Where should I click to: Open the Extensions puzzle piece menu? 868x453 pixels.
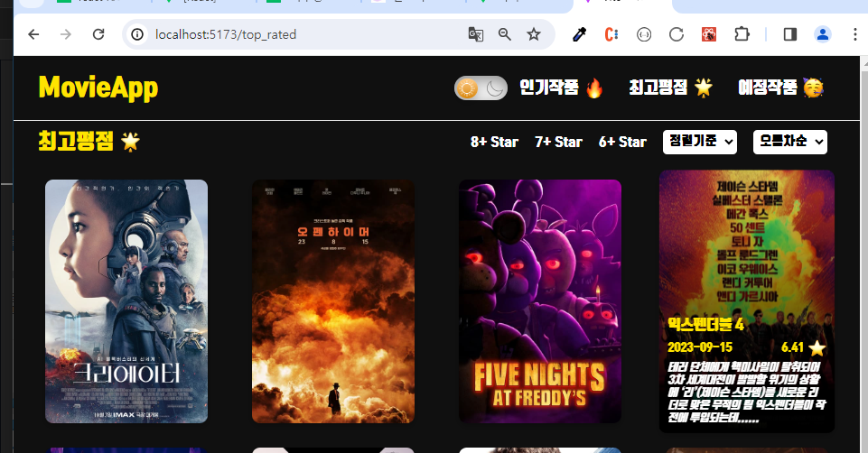[x=742, y=34]
